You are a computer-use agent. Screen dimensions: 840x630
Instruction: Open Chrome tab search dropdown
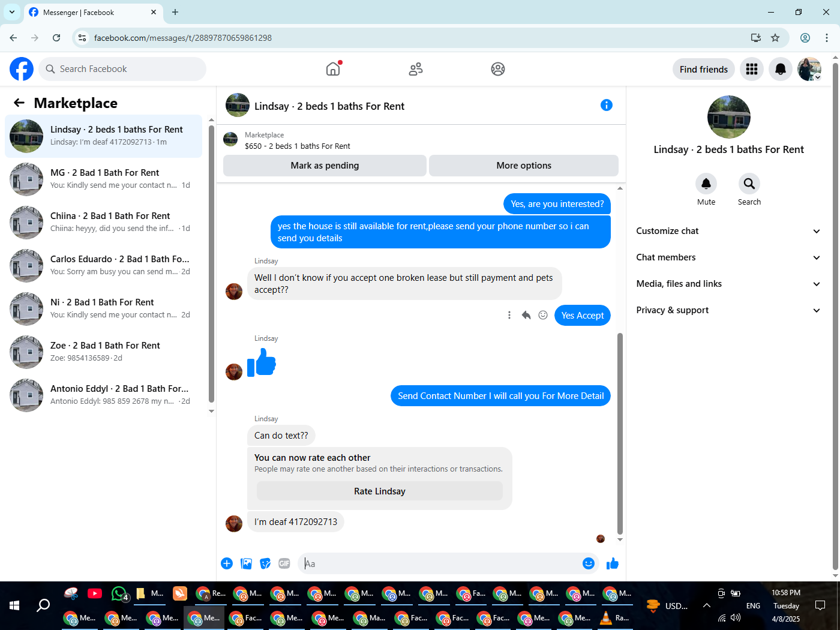[11, 12]
